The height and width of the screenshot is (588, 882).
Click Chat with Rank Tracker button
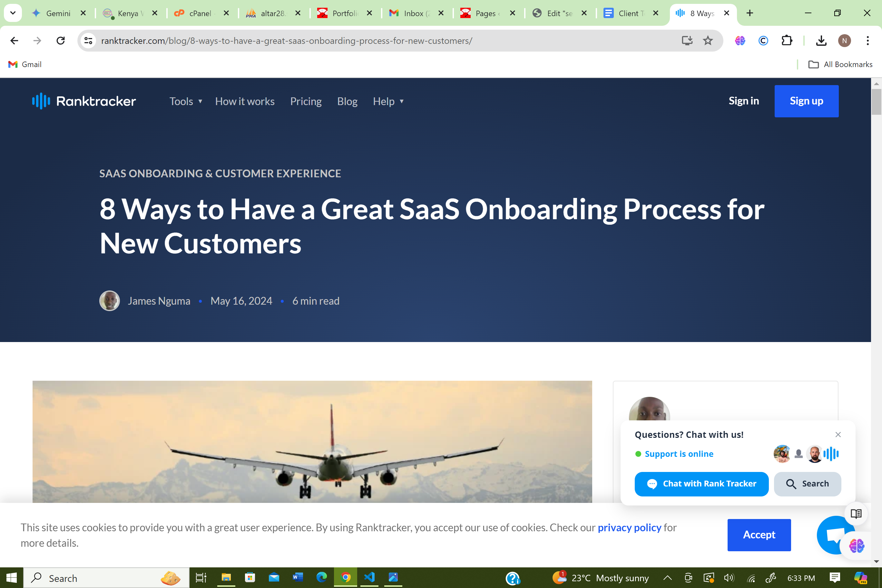point(701,484)
